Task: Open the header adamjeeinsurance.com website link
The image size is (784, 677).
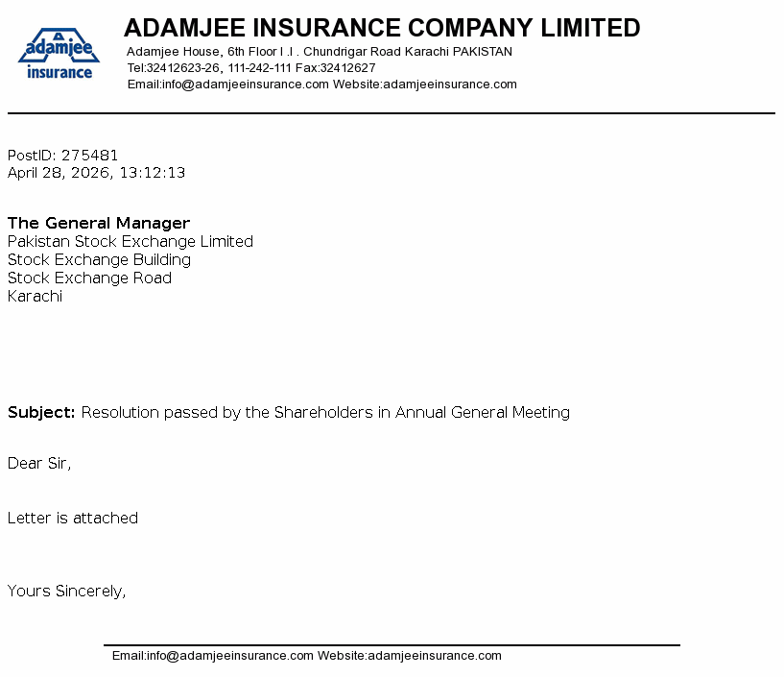Action: click(450, 85)
